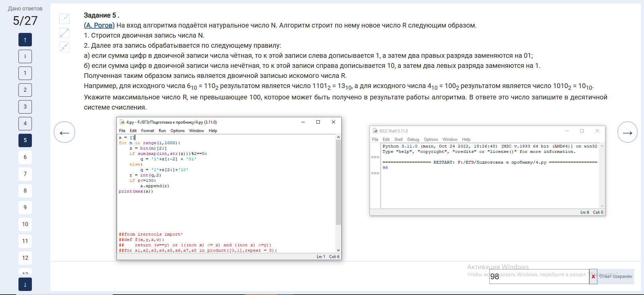Click the down arrow button in sidebar

point(25,284)
